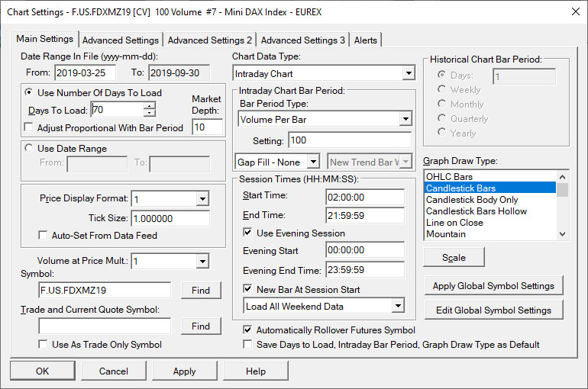This screenshot has width=588, height=389.
Task: Click Apply Global Symbol Settings
Action: tap(493, 286)
